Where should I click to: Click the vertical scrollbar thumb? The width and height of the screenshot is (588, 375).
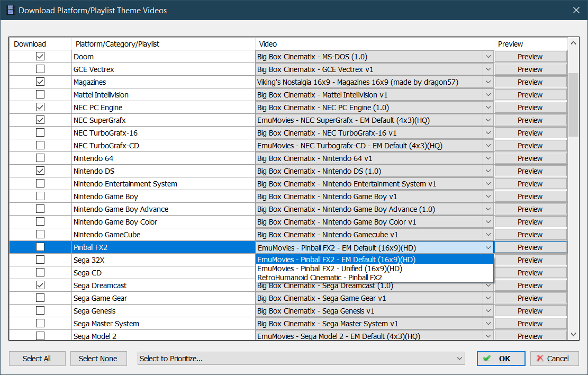coord(573,105)
